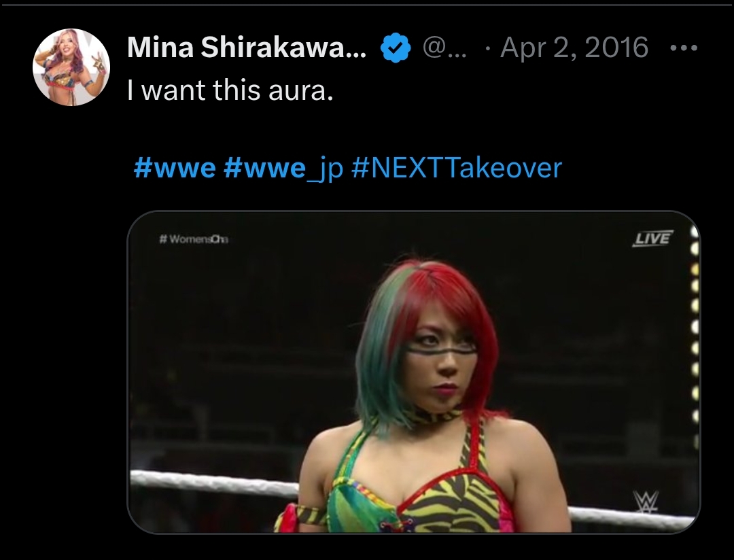Click the "I want this aura." text
The image size is (734, 560).
230,90
